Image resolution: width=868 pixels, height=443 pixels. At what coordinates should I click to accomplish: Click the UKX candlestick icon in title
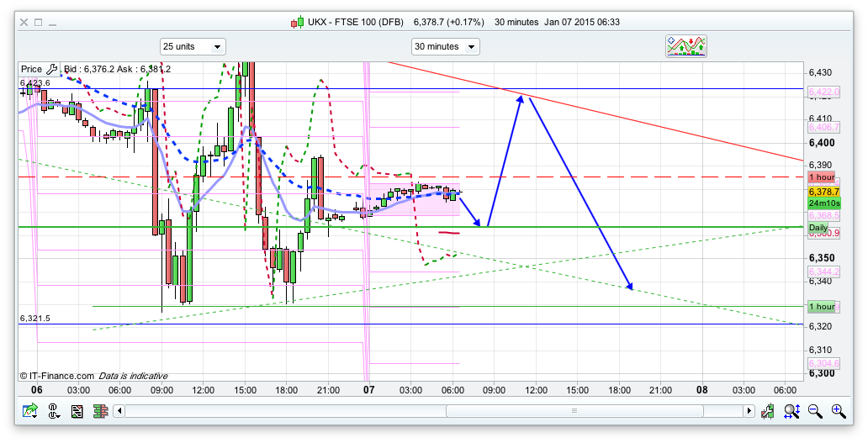pyautogui.click(x=297, y=22)
